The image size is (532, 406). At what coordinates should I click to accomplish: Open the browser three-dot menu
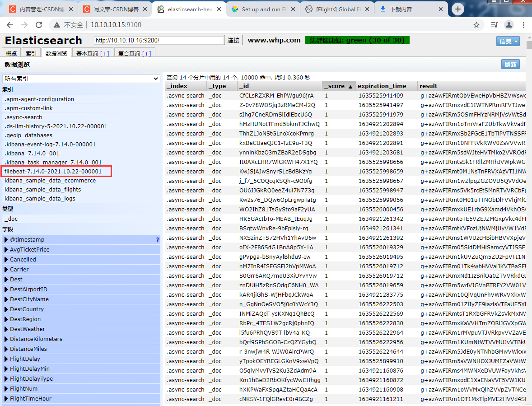coord(523,25)
